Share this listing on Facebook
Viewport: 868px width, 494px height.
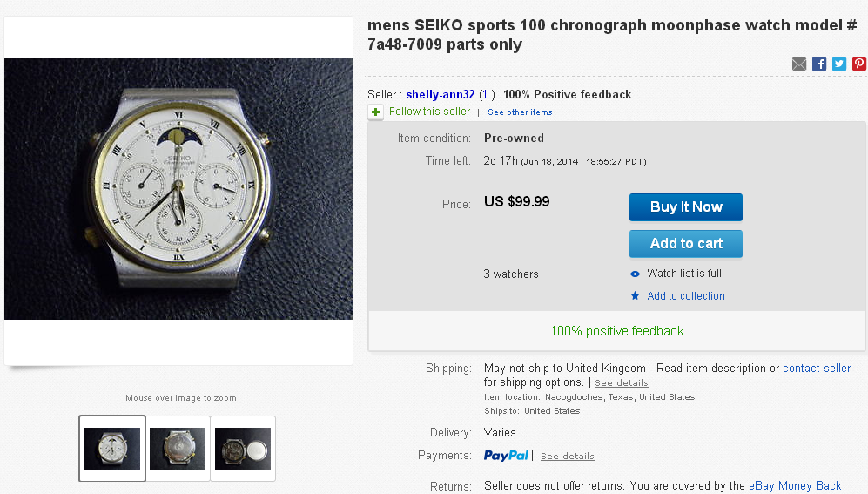coord(819,64)
